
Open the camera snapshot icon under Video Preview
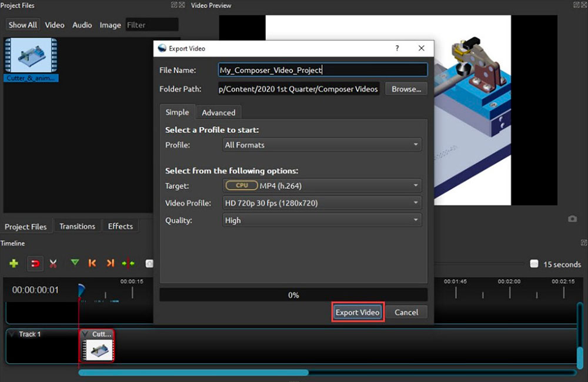573,218
